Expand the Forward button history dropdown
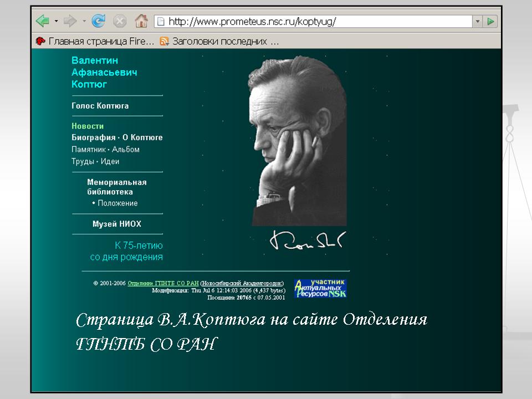The image size is (532, 399). 84,22
